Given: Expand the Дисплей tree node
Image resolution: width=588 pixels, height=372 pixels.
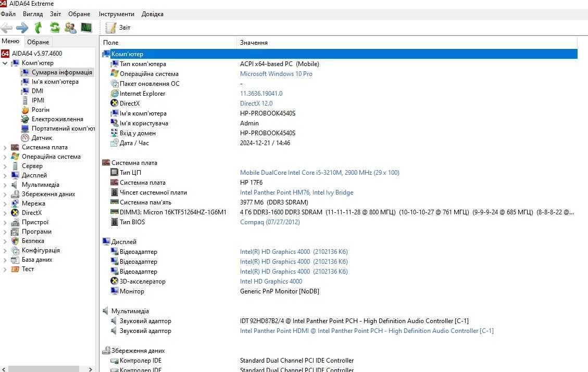Looking at the screenshot, I should tap(5, 176).
